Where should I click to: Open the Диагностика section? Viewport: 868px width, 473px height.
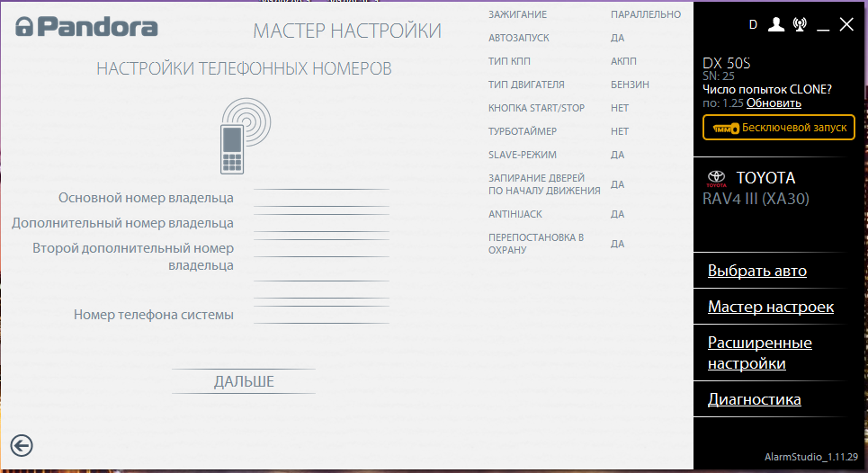(754, 399)
